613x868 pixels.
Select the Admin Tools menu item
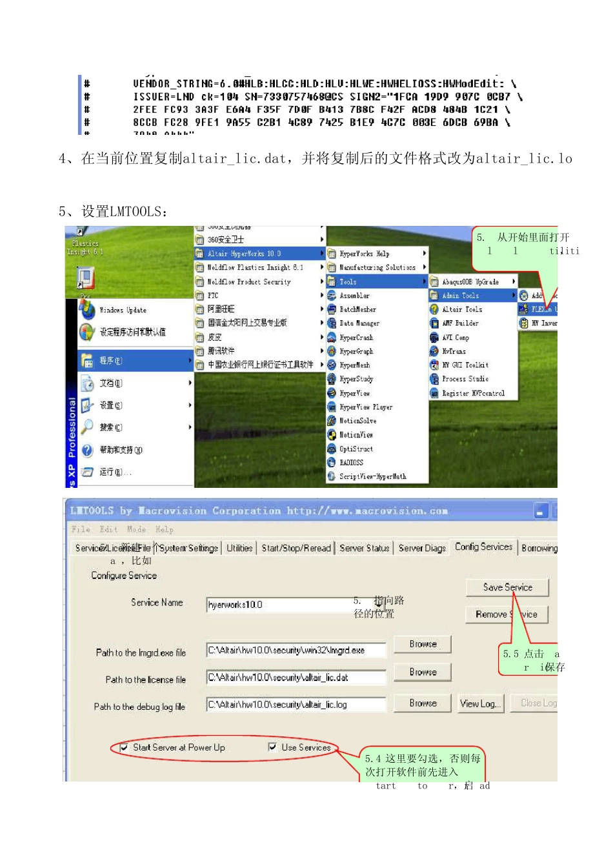[473, 295]
